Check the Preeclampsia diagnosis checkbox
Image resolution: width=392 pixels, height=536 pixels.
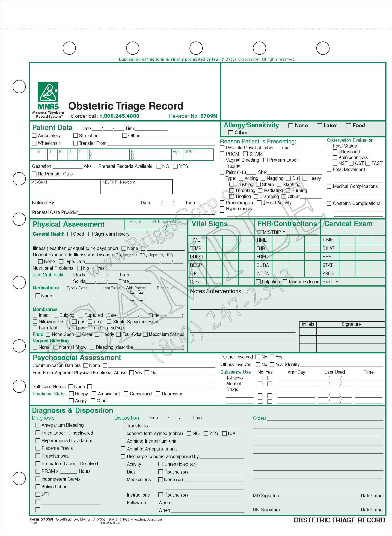(x=38, y=456)
